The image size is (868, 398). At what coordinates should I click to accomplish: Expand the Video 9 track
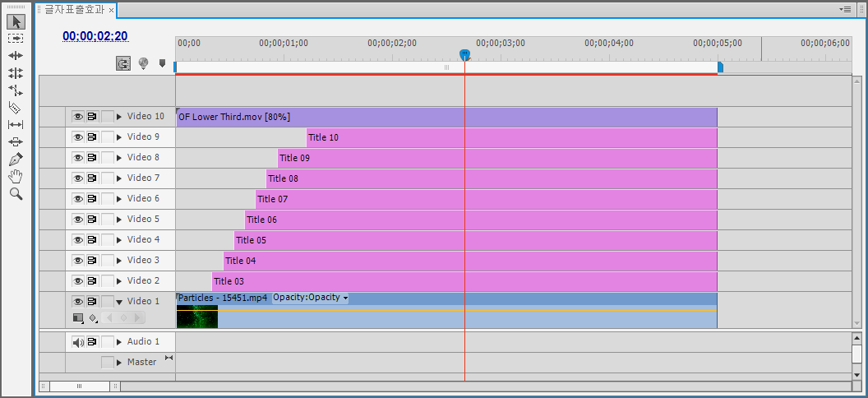[x=119, y=137]
